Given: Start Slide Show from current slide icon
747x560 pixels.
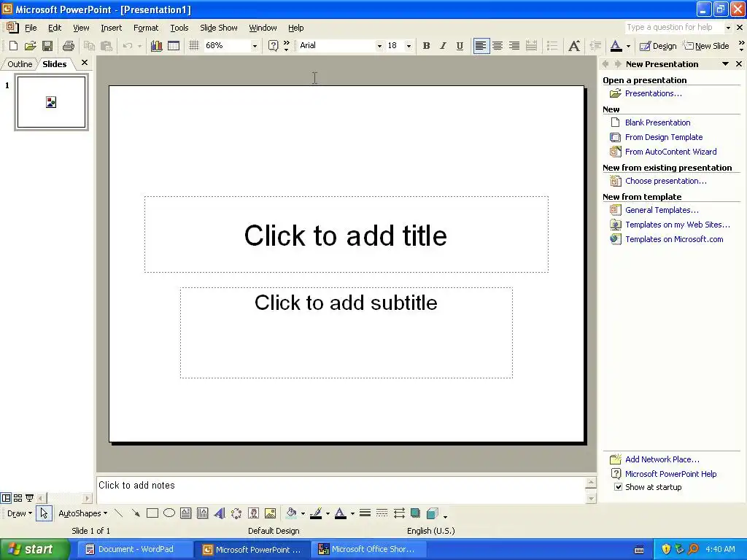Looking at the screenshot, I should coord(29,498).
